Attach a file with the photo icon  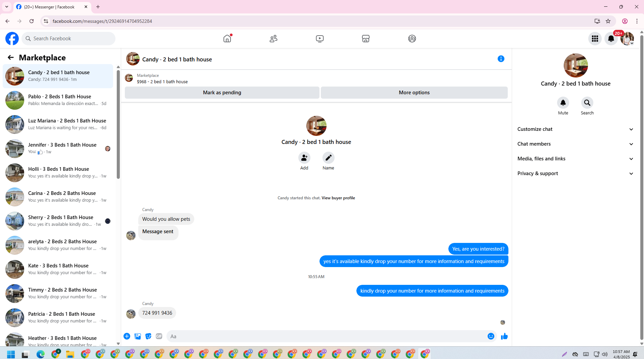pos(138,336)
